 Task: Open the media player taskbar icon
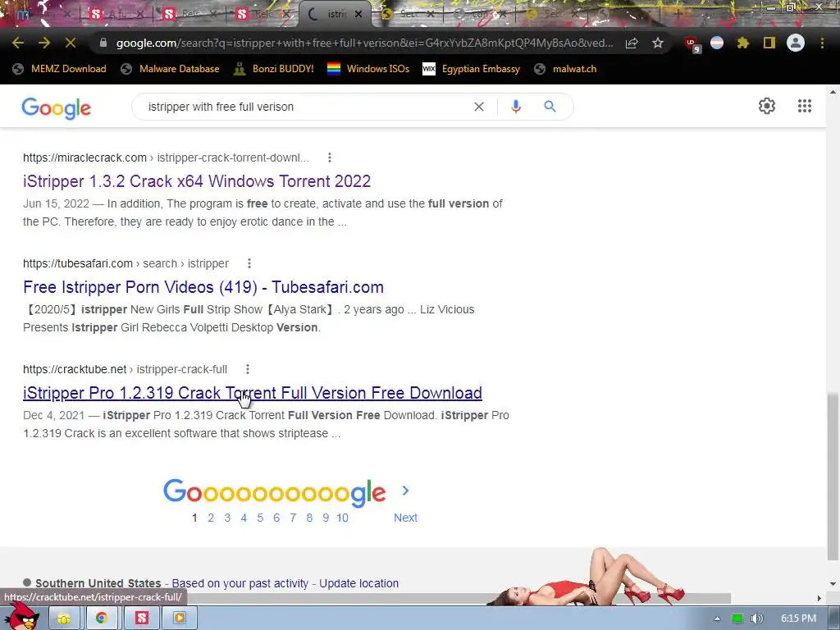[x=180, y=618]
